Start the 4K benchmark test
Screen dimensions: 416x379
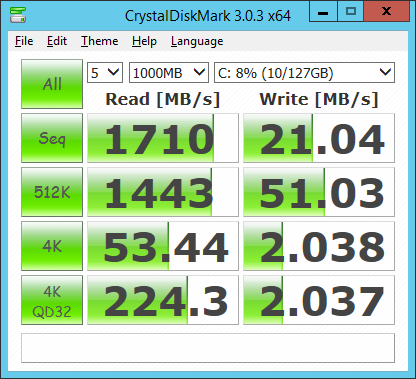[x=52, y=246]
